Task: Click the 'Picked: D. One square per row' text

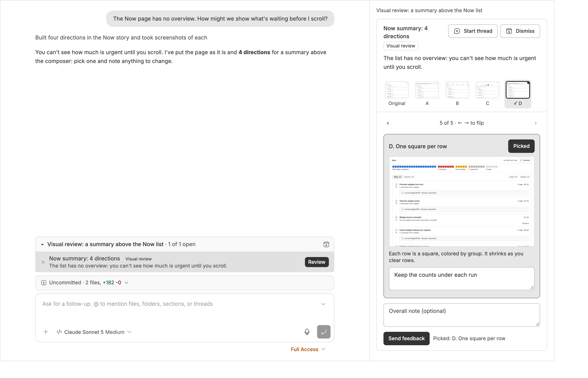Action: click(469, 338)
